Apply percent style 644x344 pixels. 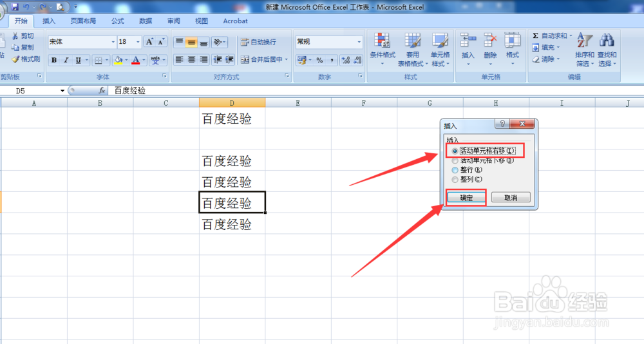[x=319, y=61]
